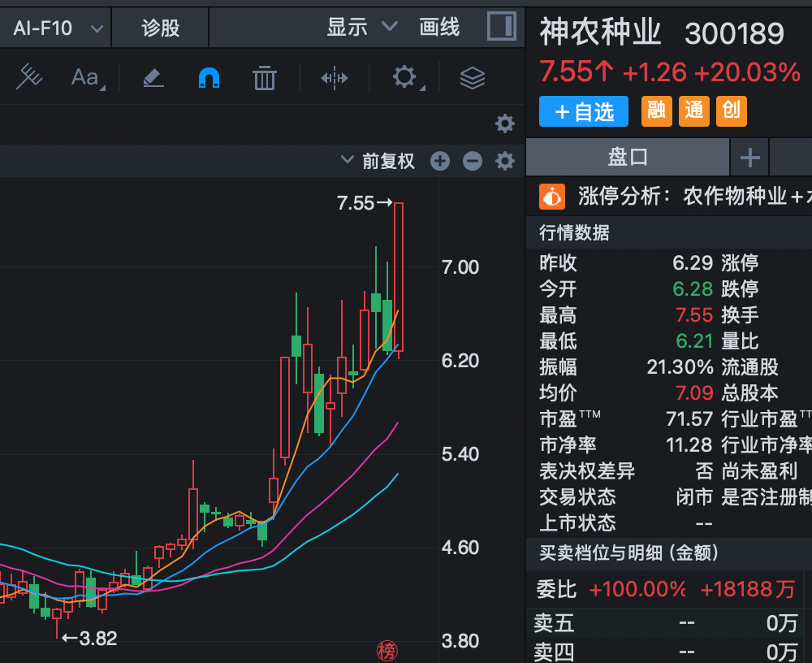Add a new tab with plus button
This screenshot has height=663, width=812.
(749, 157)
